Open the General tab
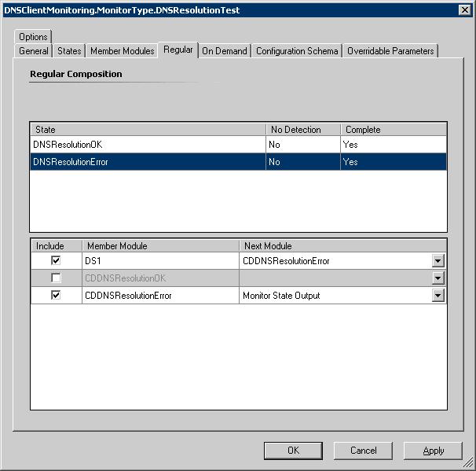This screenshot has width=476, height=471. point(34,51)
